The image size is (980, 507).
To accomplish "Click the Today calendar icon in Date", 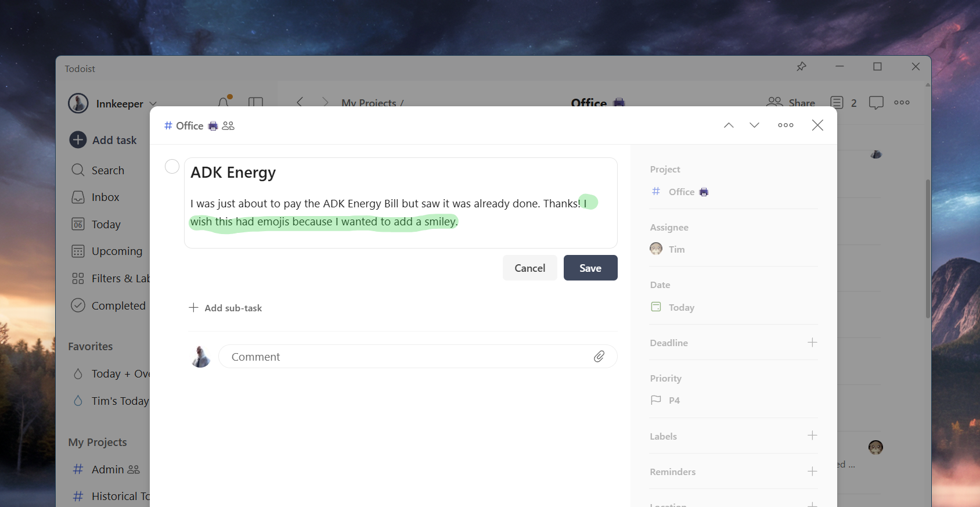I will tap(656, 307).
